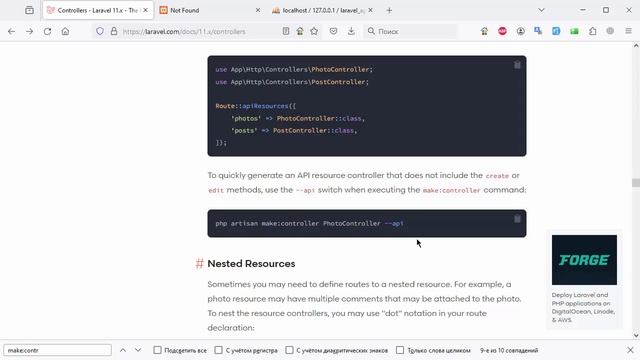Open the Deploy Laravel Forge ad text
The image size is (640, 360).
(x=583, y=307)
